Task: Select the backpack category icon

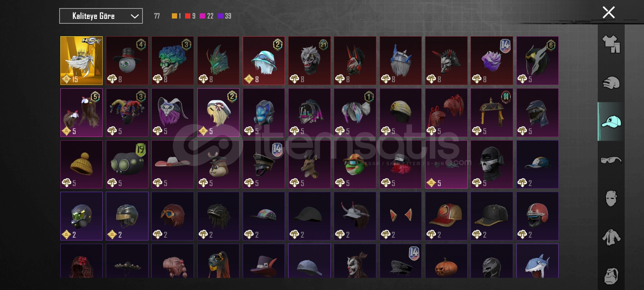Action: (611, 276)
